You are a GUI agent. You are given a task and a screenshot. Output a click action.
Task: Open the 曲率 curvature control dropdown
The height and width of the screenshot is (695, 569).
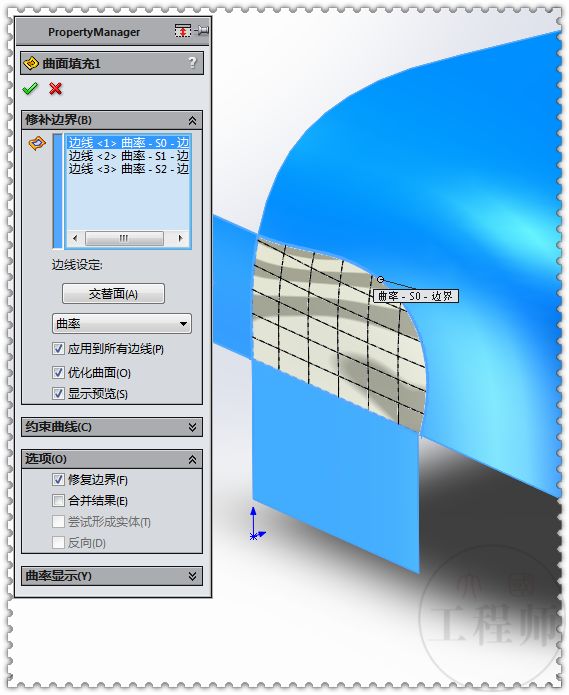coord(122,324)
